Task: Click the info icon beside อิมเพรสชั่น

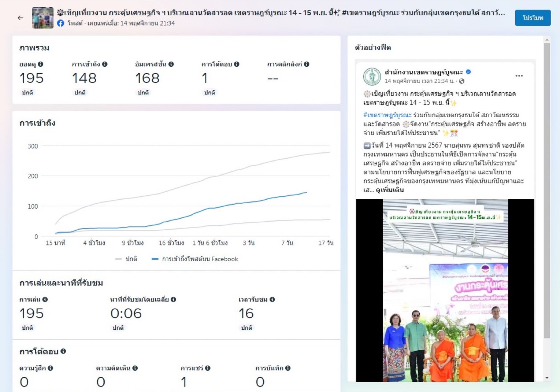Action: click(171, 64)
